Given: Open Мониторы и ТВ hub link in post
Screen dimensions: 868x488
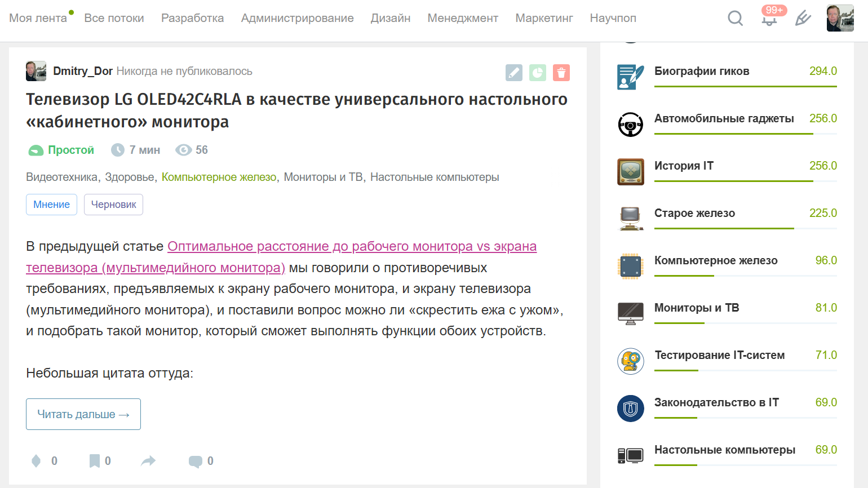Looking at the screenshot, I should point(324,177).
